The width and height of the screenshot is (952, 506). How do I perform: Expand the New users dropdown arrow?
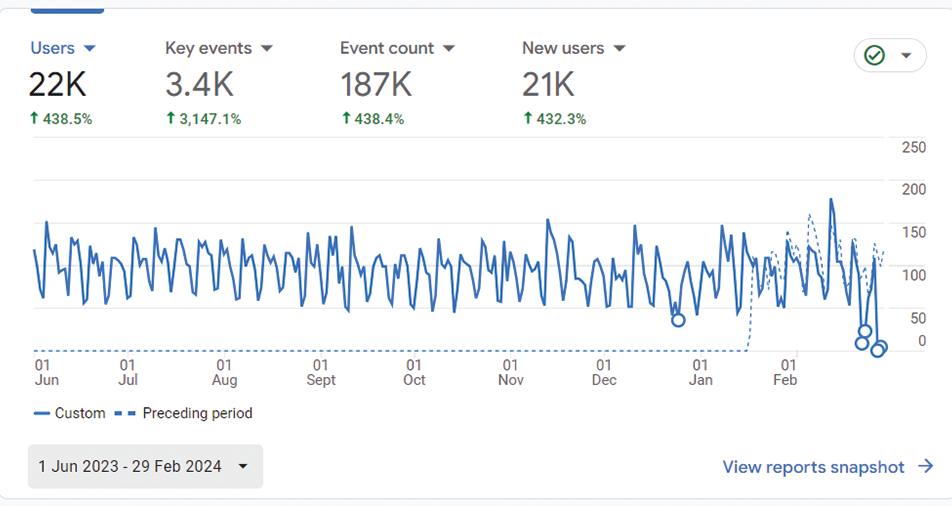(x=619, y=49)
